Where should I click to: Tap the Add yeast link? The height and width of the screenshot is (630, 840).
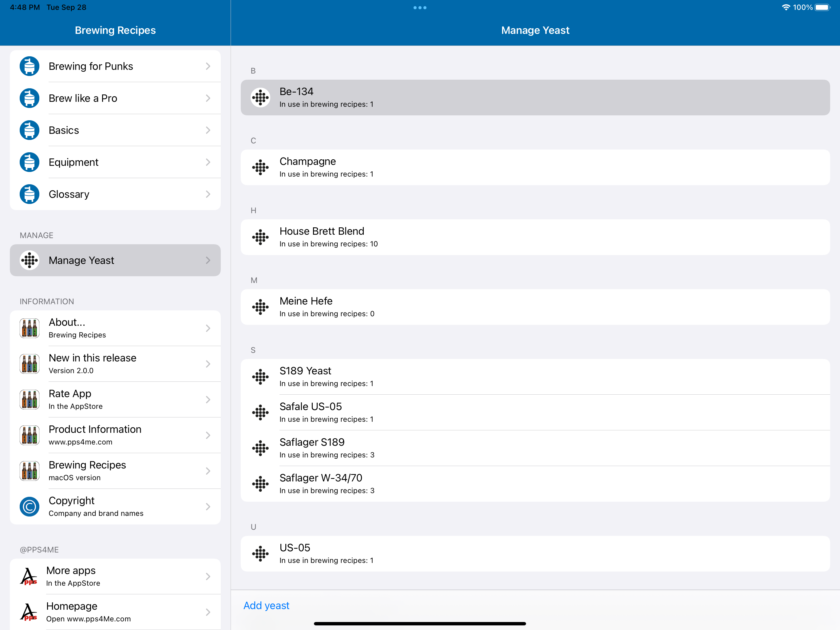click(x=266, y=605)
